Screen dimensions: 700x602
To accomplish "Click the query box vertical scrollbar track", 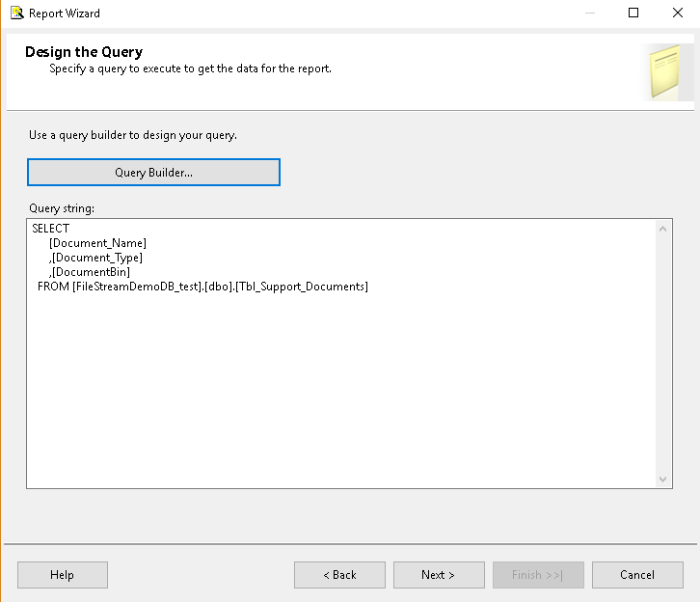I will (663, 353).
